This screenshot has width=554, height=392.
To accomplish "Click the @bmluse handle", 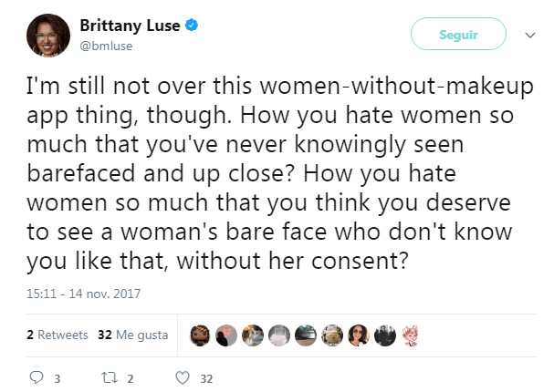I will (108, 44).
